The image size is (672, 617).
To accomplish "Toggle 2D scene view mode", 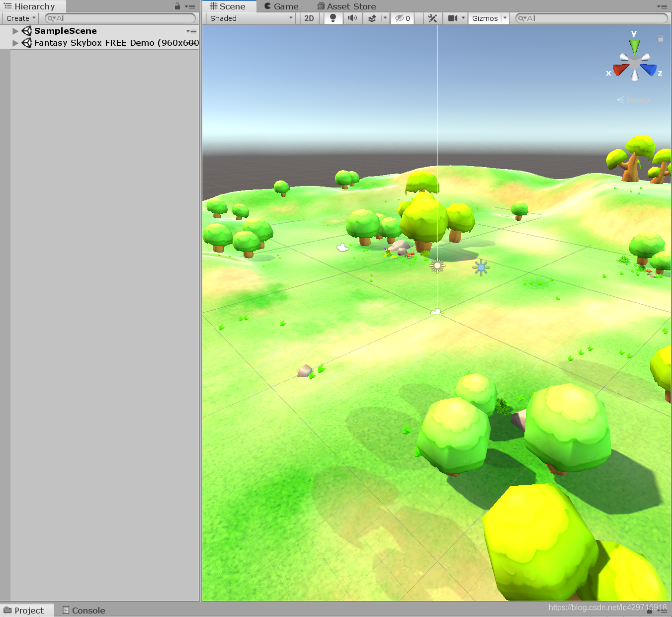I will (309, 18).
